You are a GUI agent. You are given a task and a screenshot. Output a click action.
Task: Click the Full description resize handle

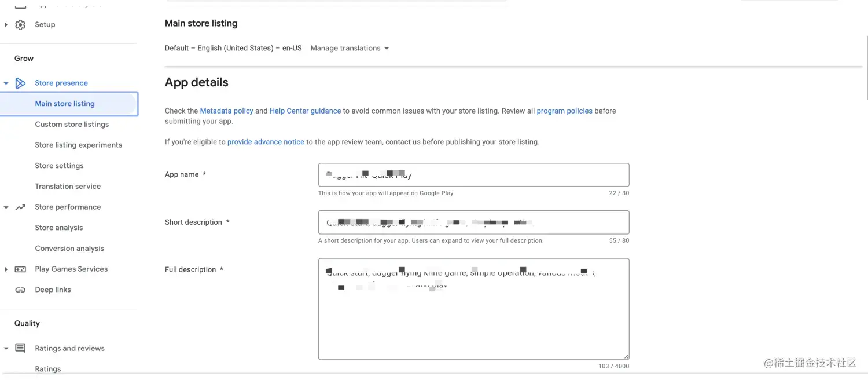[626, 356]
